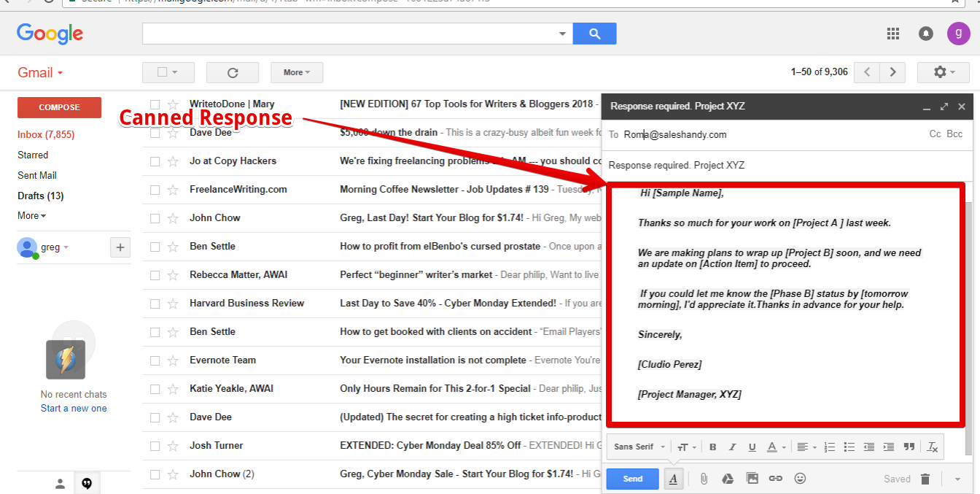
Task: Toggle the formatting options button
Action: [x=674, y=479]
